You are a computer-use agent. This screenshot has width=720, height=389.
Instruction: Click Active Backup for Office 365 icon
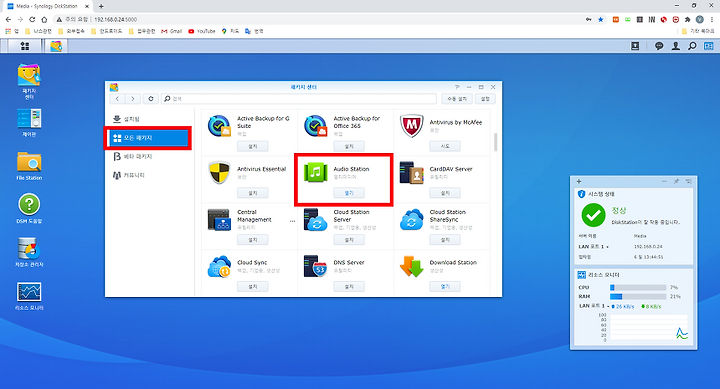[315, 126]
